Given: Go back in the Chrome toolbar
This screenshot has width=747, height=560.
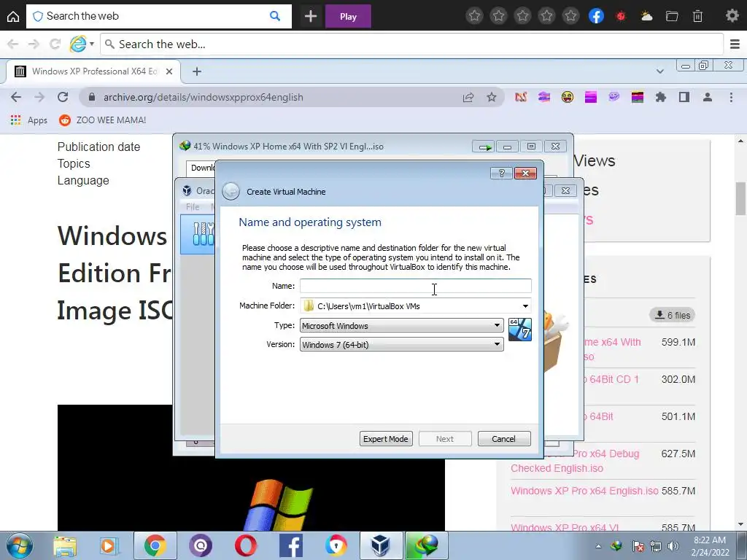Looking at the screenshot, I should 16,97.
